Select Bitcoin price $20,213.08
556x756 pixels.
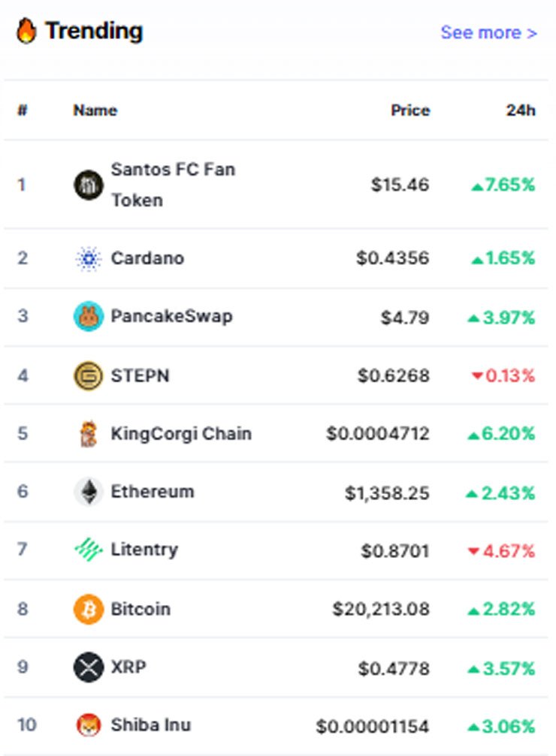point(381,609)
